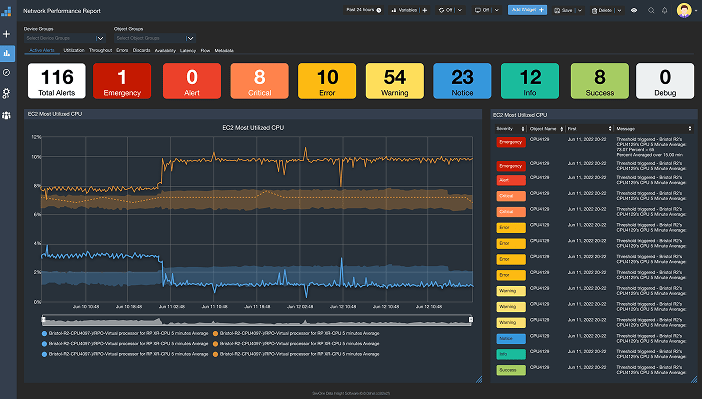This screenshot has height=399, width=702.
Task: Select the red Emergency alerts count tile
Action: (122, 81)
